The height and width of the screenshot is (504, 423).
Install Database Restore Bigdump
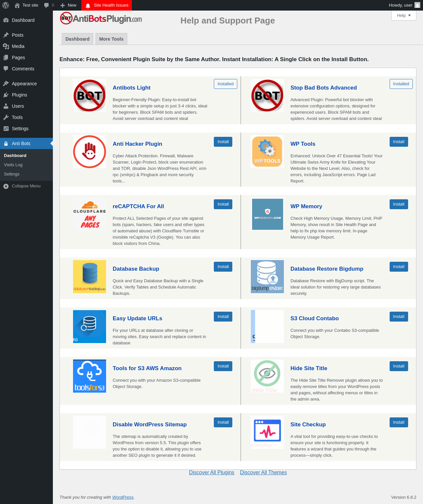point(399,267)
